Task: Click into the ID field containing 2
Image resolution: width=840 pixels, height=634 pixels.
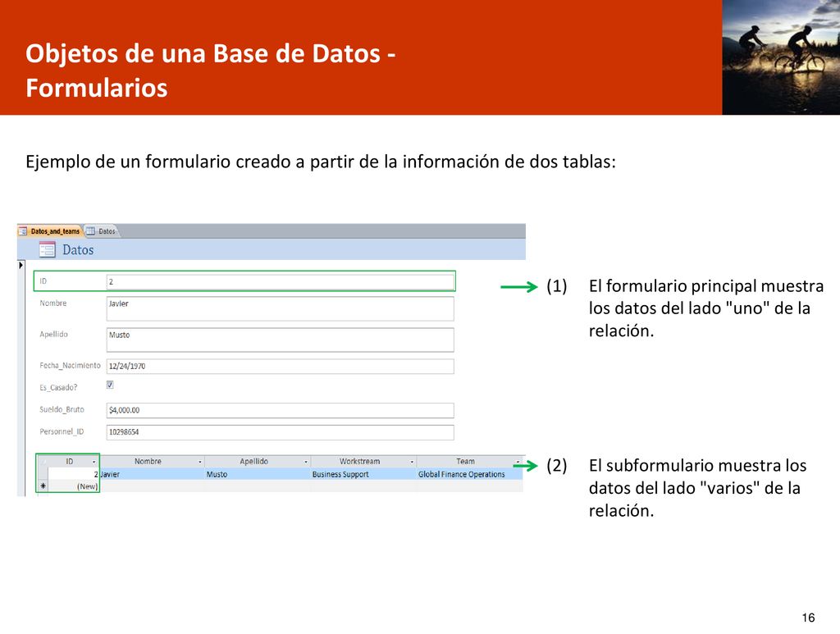Action: 281,281
